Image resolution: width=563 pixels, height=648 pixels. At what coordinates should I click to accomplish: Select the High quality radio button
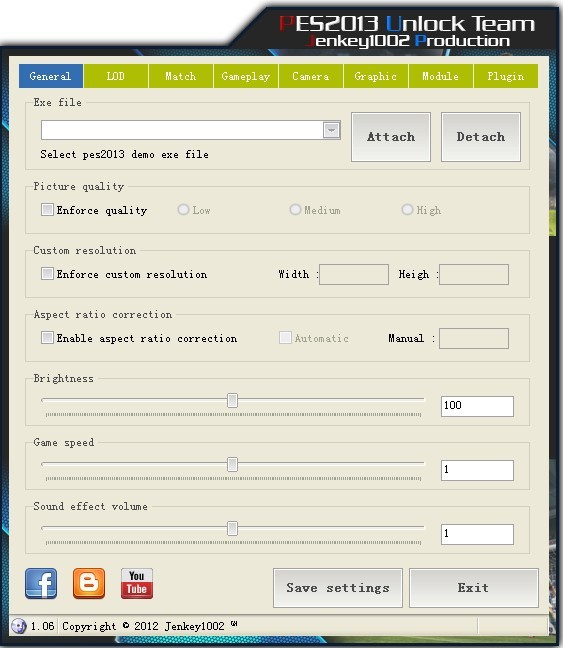click(x=407, y=210)
